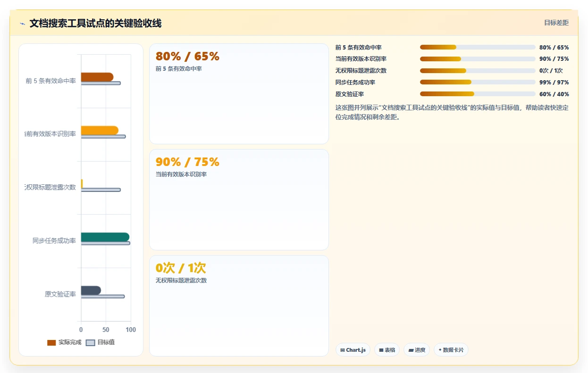Click the tiny yellow bar for 无权限标题泄露次数
The width and height of the screenshot is (588, 373).
coord(82,184)
